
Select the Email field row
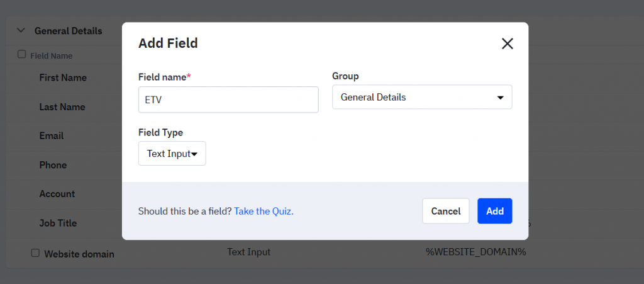pyautogui.click(x=52, y=136)
